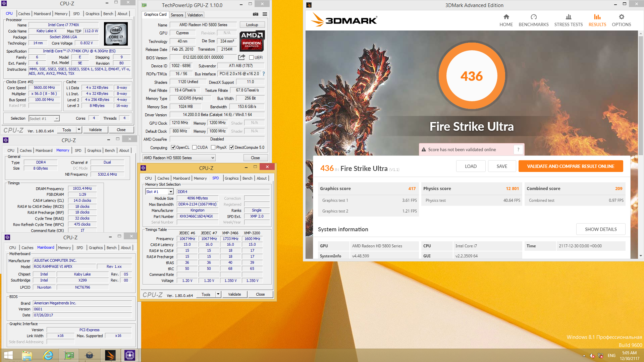
Task: Click the Lookup button in GPU-Z
Action: tap(252, 25)
